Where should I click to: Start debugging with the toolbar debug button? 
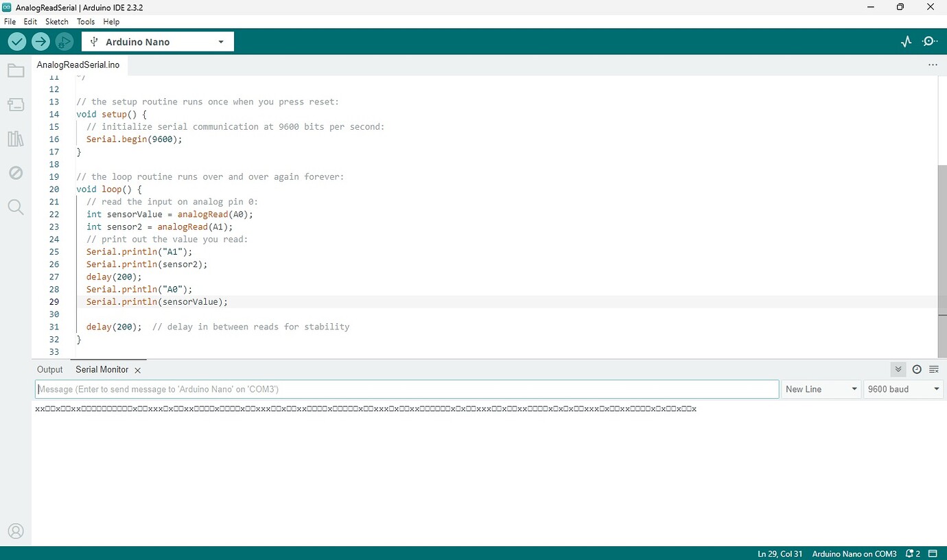click(x=64, y=42)
